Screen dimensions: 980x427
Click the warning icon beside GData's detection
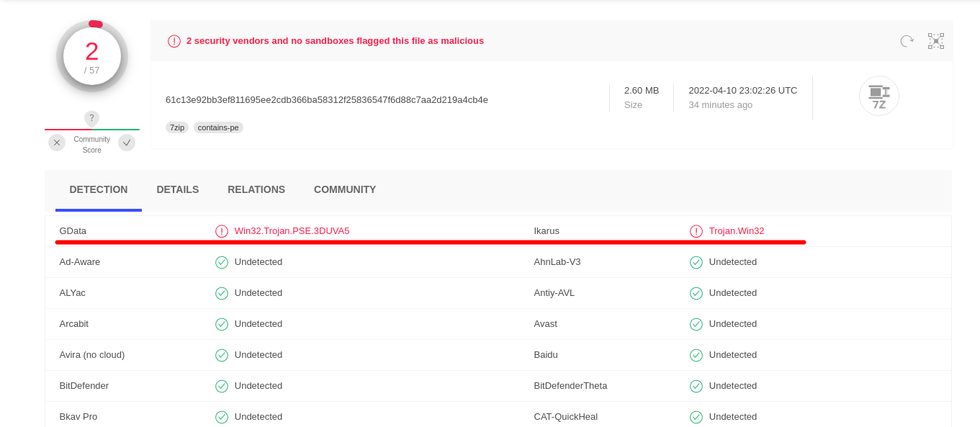[x=221, y=230]
